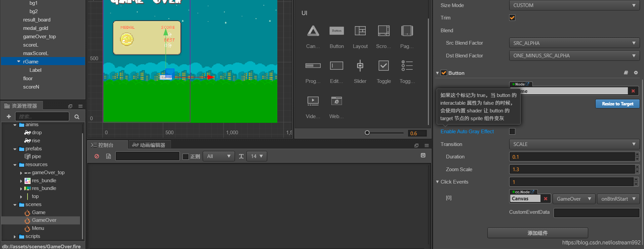The height and width of the screenshot is (249, 644).
Task: Collapse the prefabs folder
Action: [15, 149]
